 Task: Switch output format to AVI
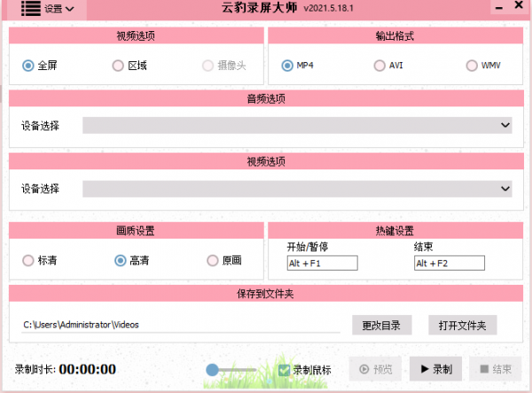point(379,65)
